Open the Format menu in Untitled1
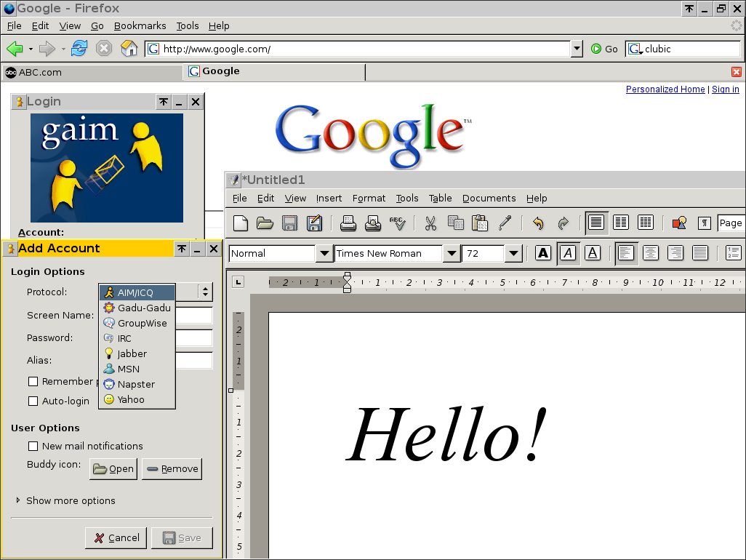Viewport: 746px width, 560px height. click(x=369, y=198)
